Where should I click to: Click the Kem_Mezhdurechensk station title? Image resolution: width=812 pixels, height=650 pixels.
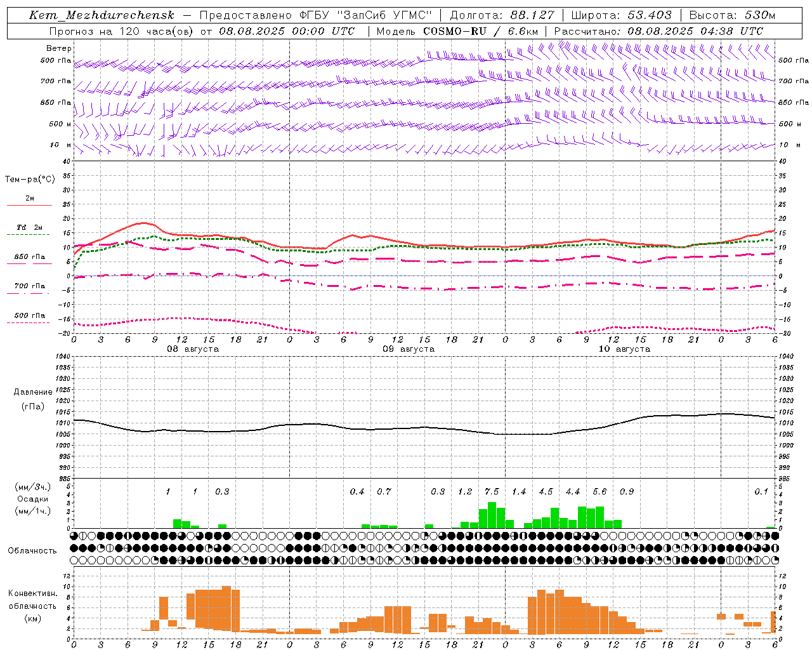point(101,15)
